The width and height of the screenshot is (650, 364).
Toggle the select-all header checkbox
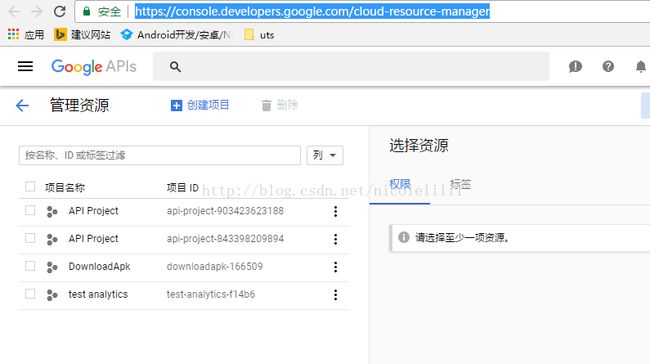click(30, 187)
